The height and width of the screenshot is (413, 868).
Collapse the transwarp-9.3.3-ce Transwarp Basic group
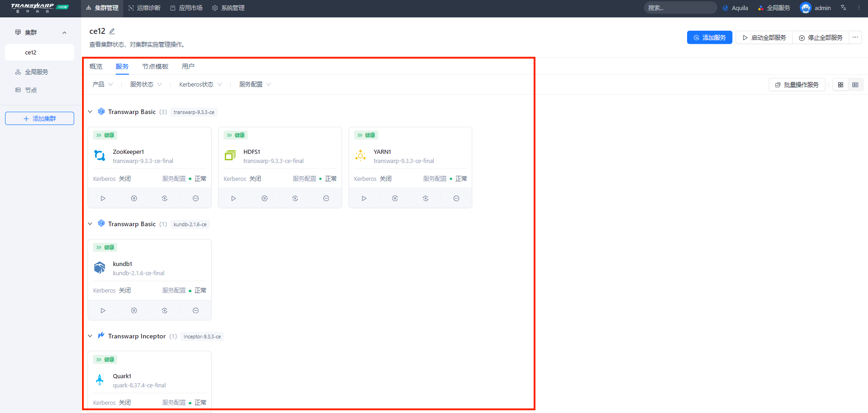tap(90, 112)
